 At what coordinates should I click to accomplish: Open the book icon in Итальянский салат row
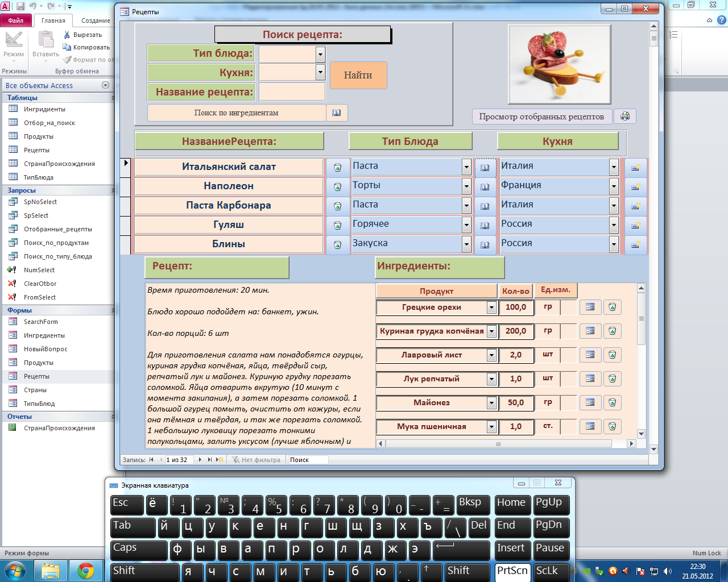coord(485,167)
